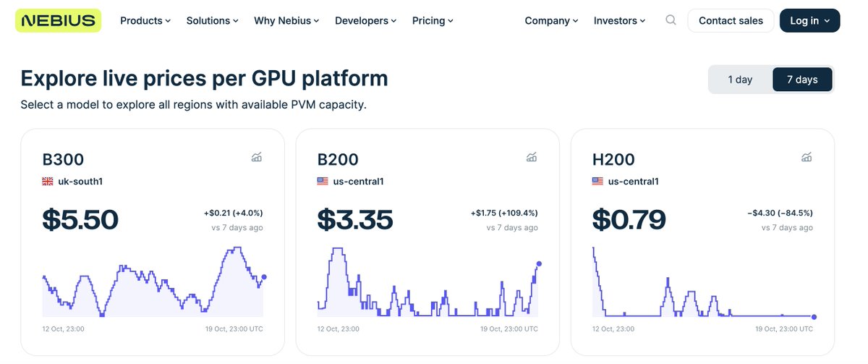868x364 pixels.
Task: Click the H200 price chart
Action: (x=703, y=282)
